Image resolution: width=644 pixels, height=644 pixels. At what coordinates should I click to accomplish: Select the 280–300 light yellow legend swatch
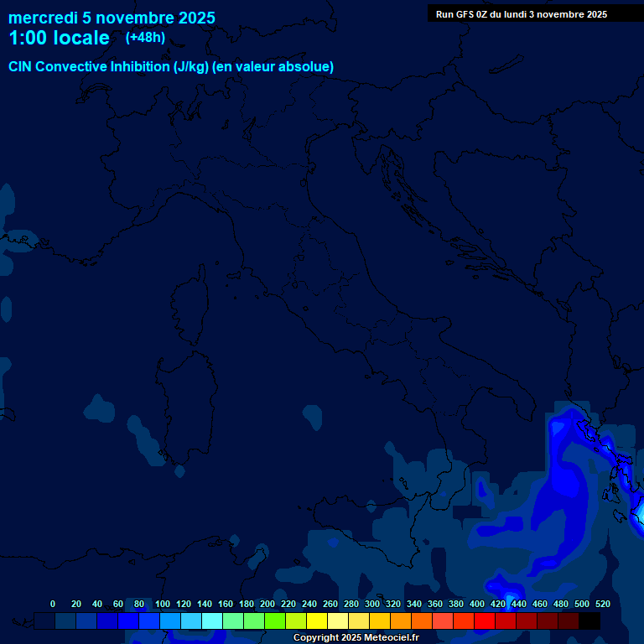click(359, 621)
